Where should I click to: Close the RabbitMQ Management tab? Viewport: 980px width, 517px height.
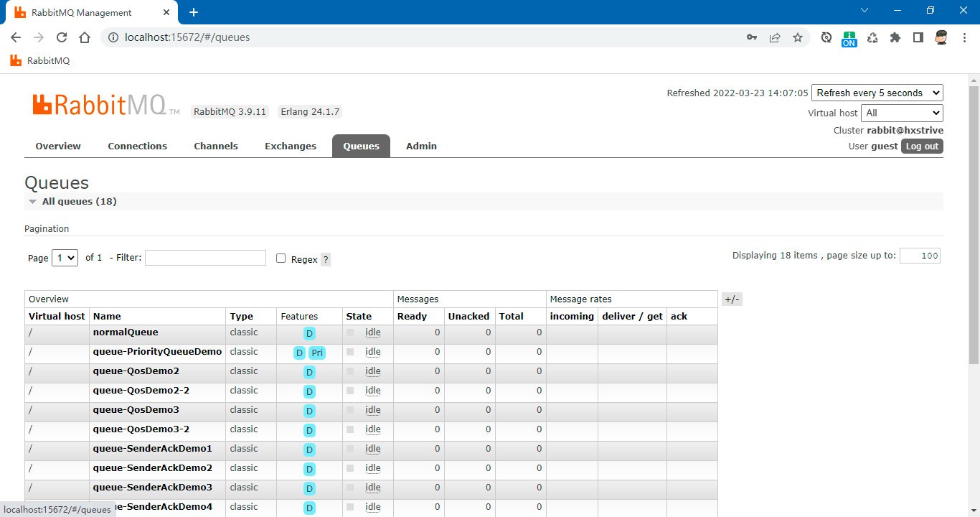[x=166, y=12]
